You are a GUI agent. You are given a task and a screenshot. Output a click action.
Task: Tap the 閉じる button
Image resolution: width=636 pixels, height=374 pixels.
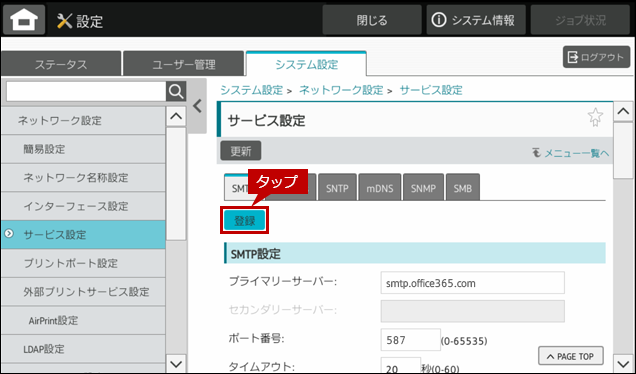pyautogui.click(x=372, y=20)
